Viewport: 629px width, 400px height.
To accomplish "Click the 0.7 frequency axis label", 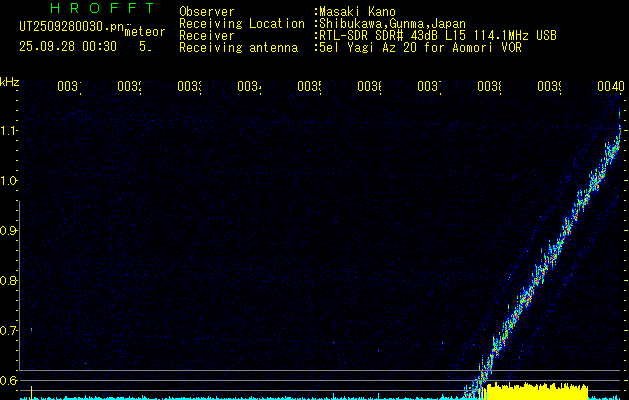I will click(10, 331).
